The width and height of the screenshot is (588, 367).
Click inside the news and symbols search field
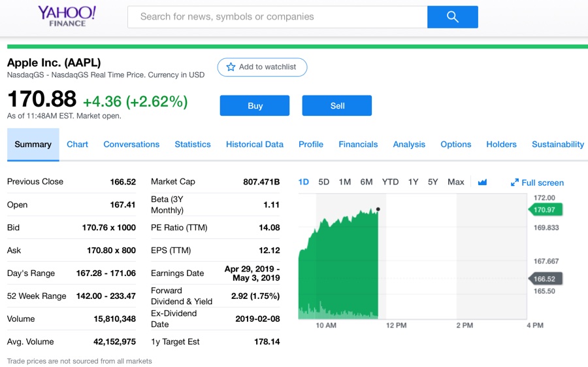277,17
